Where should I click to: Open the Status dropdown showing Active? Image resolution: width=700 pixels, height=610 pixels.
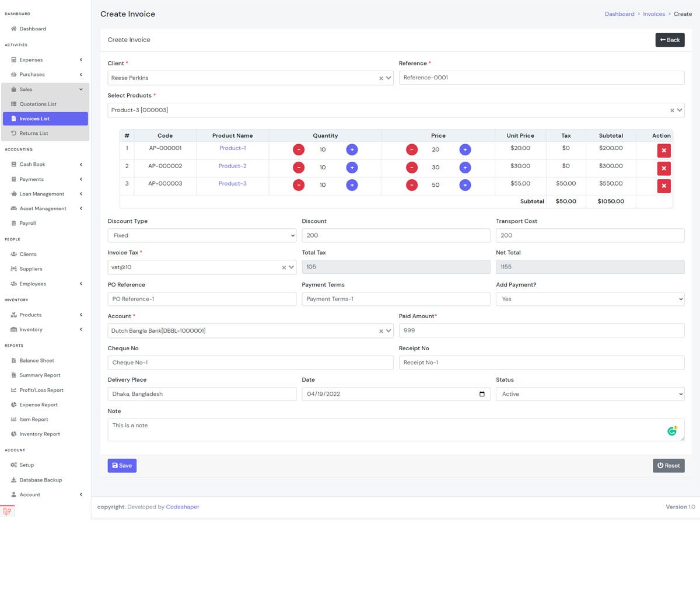(589, 394)
